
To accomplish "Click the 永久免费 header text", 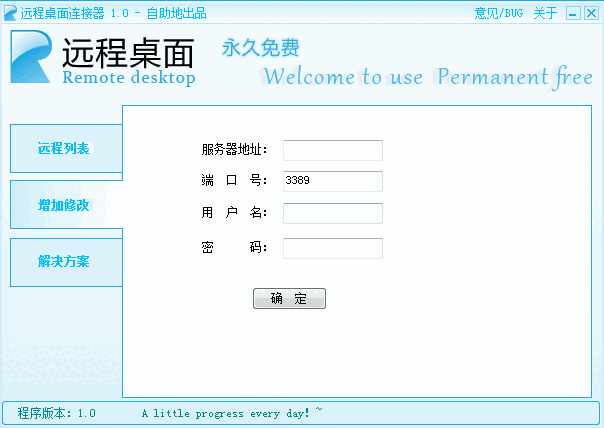I will tap(260, 48).
